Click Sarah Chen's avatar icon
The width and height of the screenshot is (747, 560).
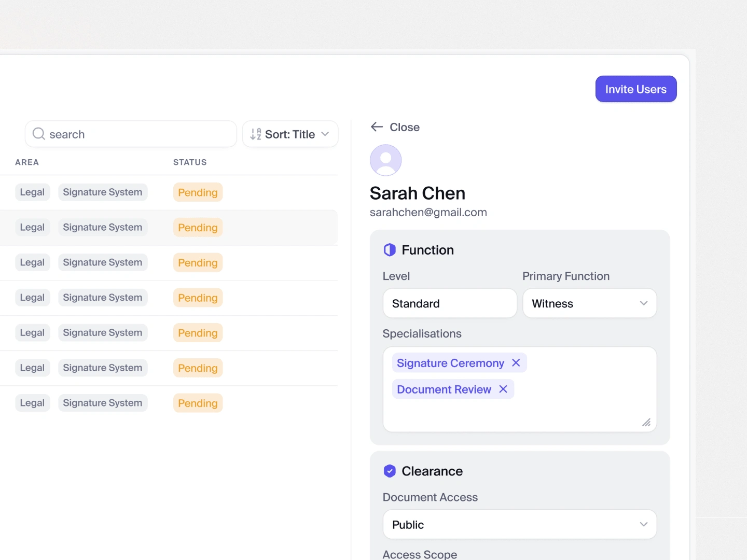(x=385, y=160)
